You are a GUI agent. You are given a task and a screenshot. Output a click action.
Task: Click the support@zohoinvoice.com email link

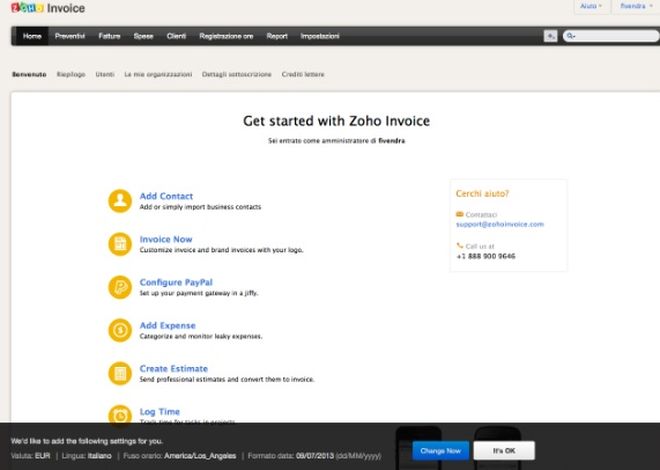(500, 224)
